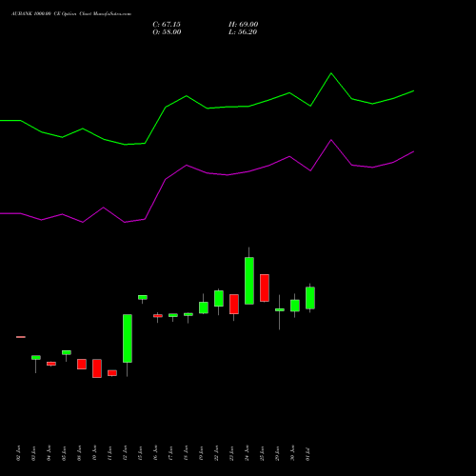This screenshot has height=476, width=476.
Task: Click the green upper indicator line
Action: 207,108
